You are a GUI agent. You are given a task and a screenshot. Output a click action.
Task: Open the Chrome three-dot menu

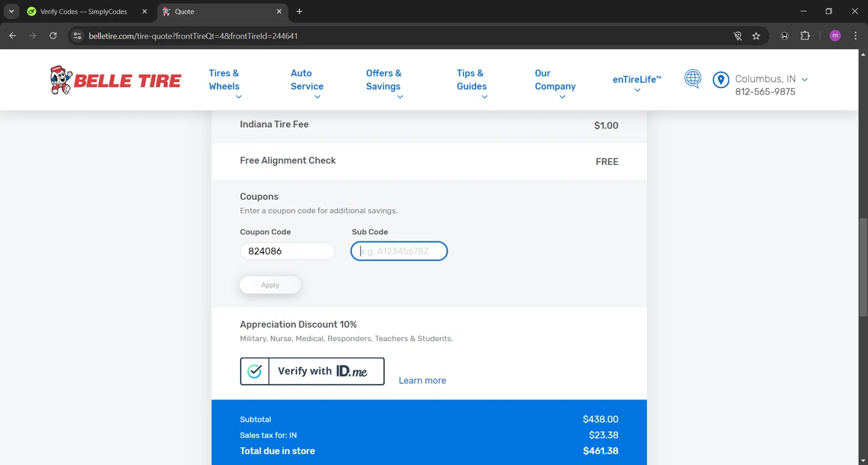point(855,36)
